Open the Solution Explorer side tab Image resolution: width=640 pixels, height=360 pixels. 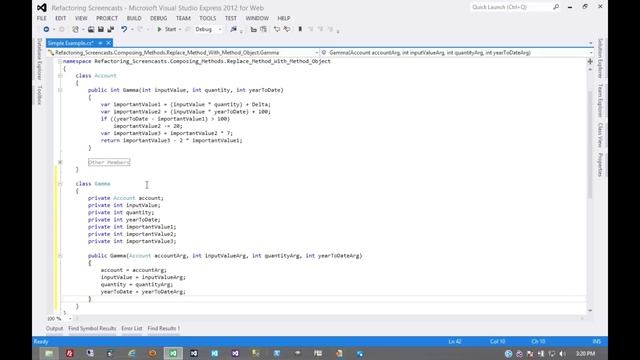[600, 58]
